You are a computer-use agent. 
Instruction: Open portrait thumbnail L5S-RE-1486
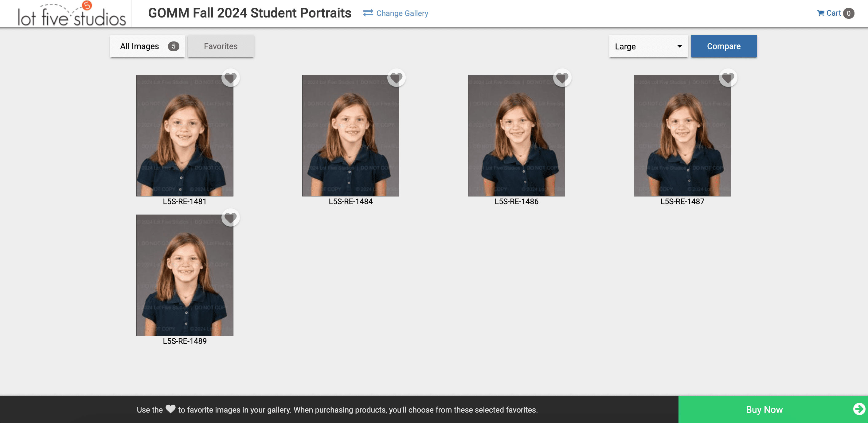pyautogui.click(x=516, y=135)
